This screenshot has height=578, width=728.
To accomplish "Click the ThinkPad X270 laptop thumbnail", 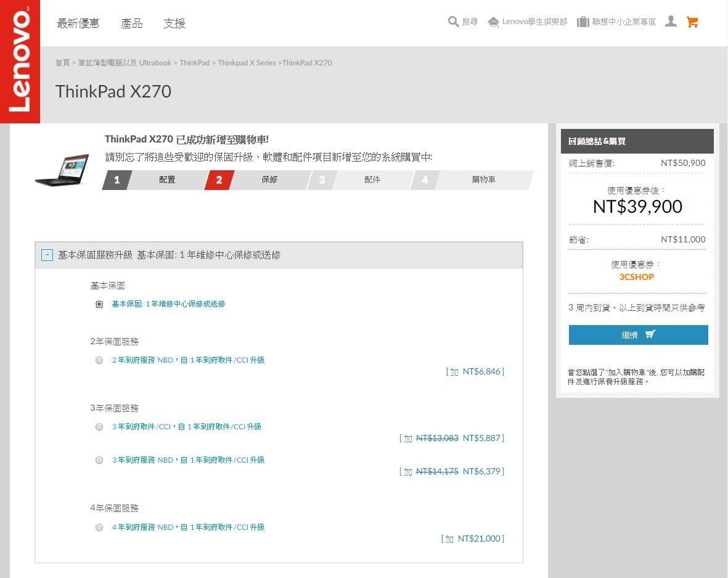I will pyautogui.click(x=63, y=170).
